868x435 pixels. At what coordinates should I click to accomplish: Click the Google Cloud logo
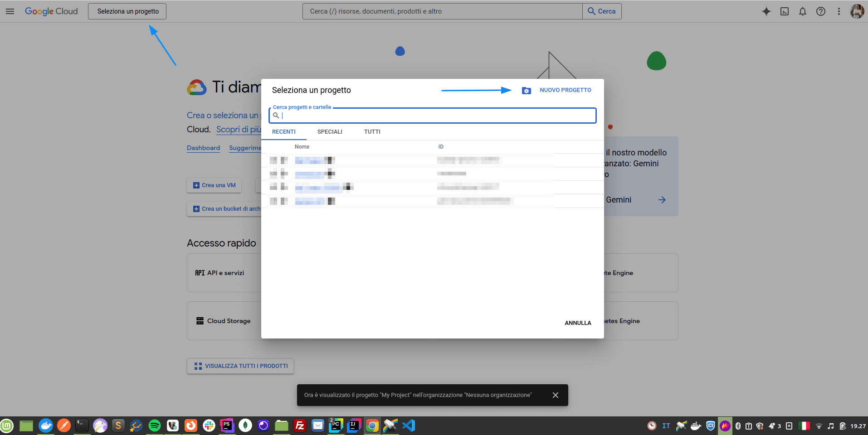51,11
